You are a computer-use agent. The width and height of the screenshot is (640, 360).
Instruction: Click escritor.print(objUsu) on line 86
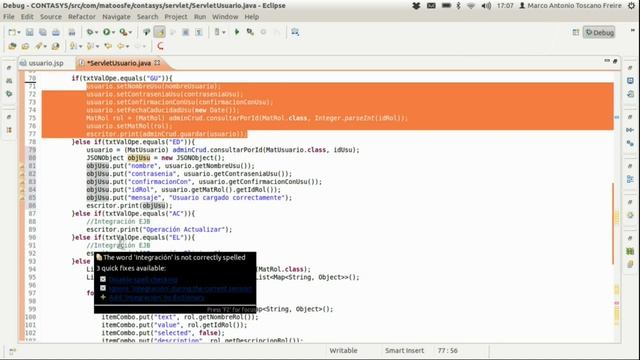[x=129, y=206]
